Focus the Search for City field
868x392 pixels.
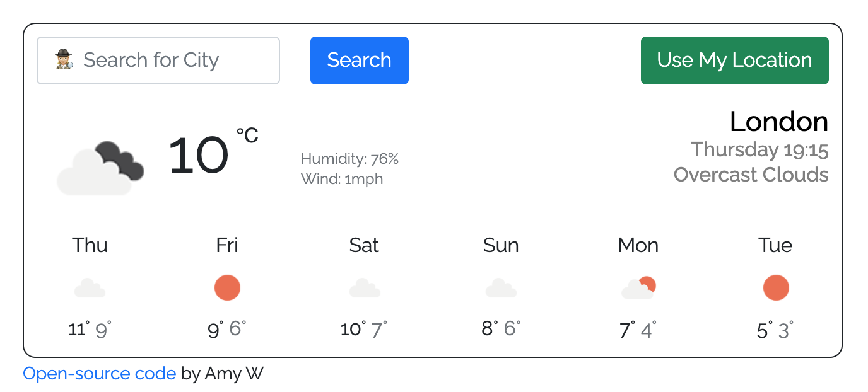(158, 61)
